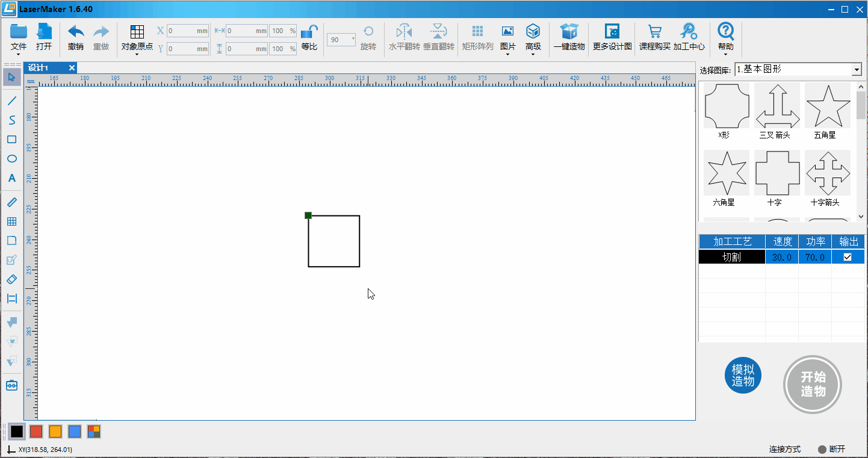Click the 对象原点 object origin grid icon
This screenshot has height=458, width=868.
click(137, 32)
